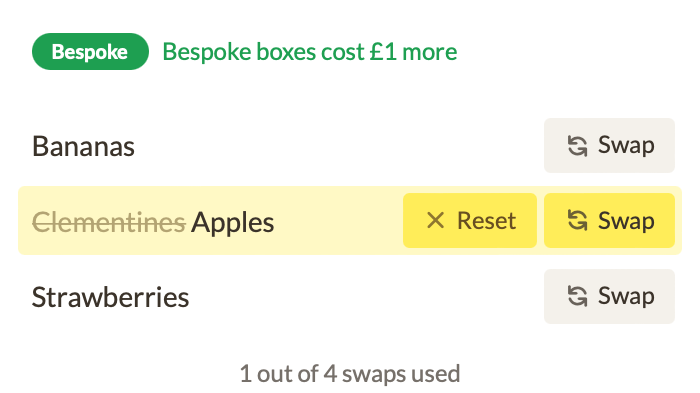Swap the Apples item again

[x=609, y=221]
